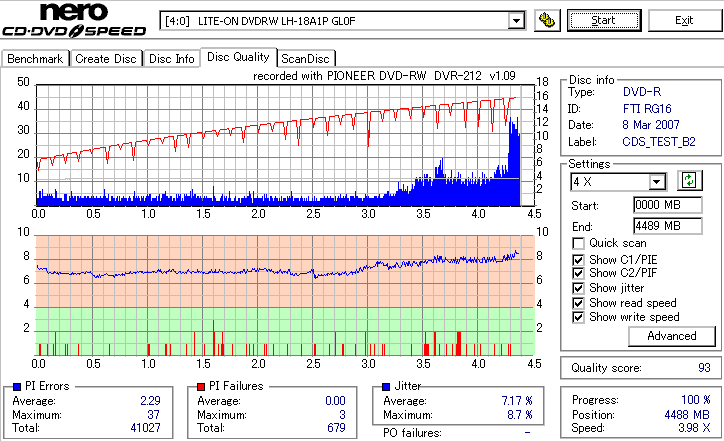Click the Nero CD-DVD Speed logo
724x441 pixels.
74,20
